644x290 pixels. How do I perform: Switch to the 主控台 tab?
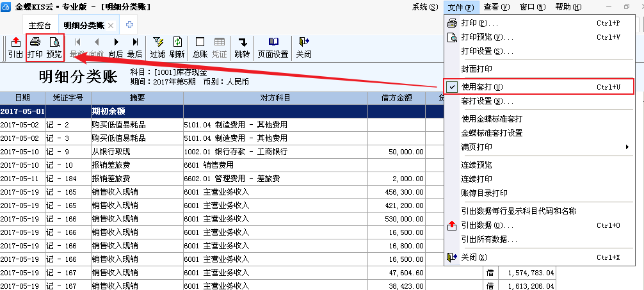tap(40, 25)
